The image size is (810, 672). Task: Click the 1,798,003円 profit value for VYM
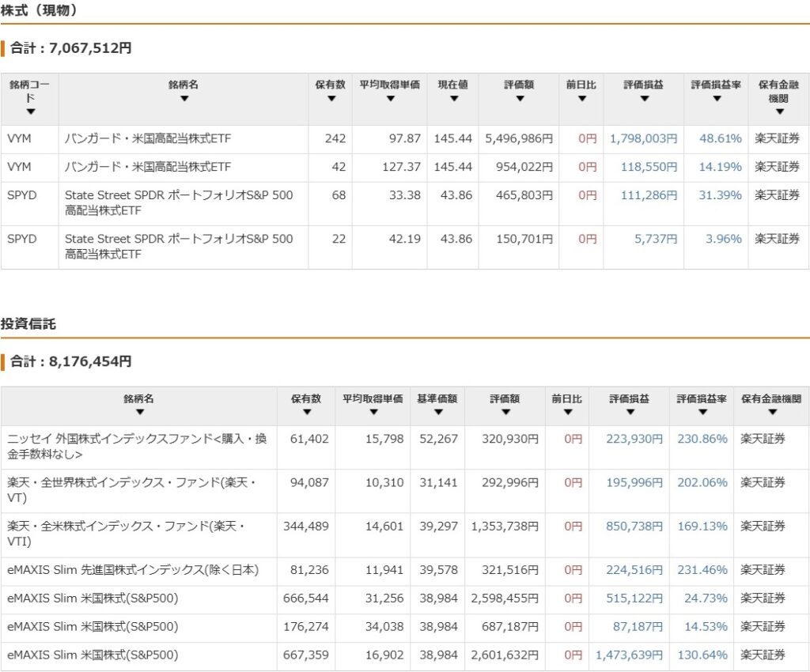[x=643, y=138]
